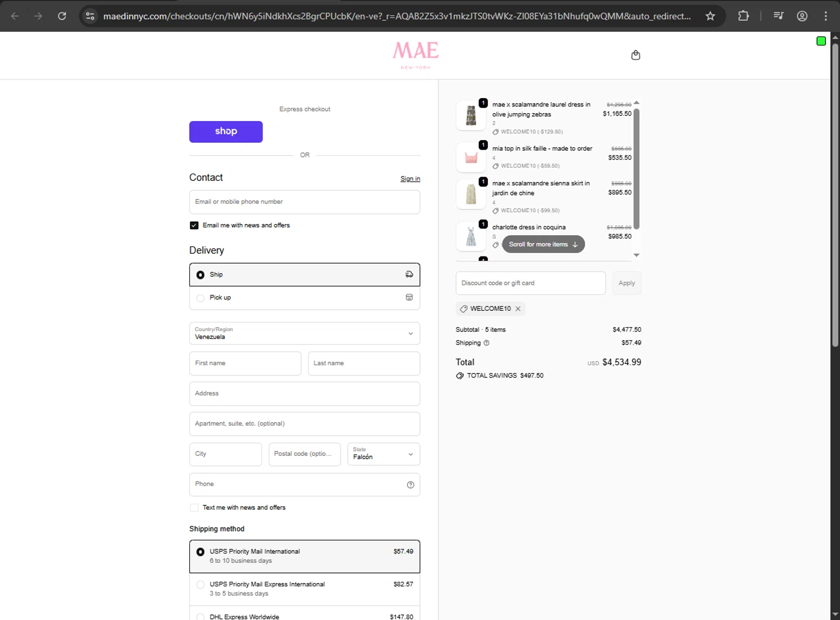
Task: Click the mia top in silk faille thumbnail
Action: (471, 157)
